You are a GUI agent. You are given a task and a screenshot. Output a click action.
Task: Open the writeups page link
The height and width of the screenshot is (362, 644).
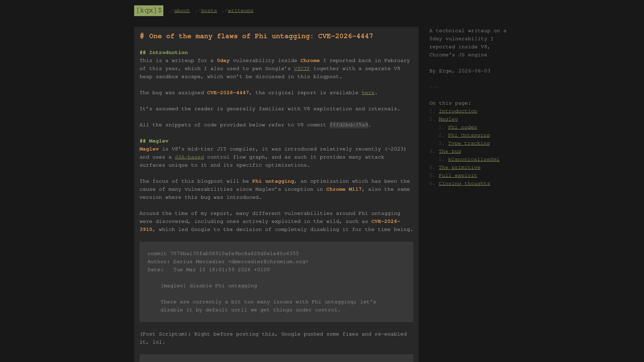[x=240, y=11]
